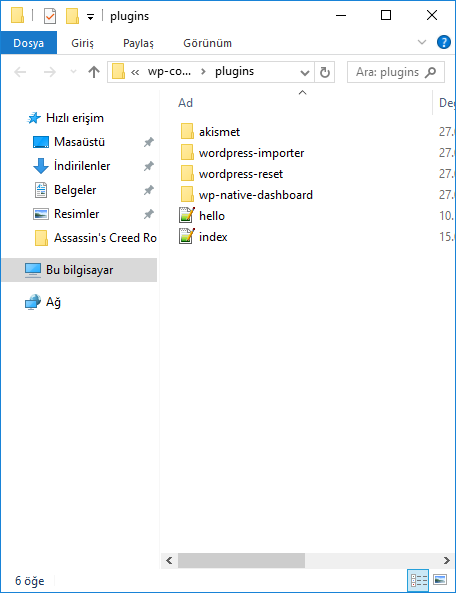Go up one folder level
Screen dimensions: 456x593
(94, 71)
